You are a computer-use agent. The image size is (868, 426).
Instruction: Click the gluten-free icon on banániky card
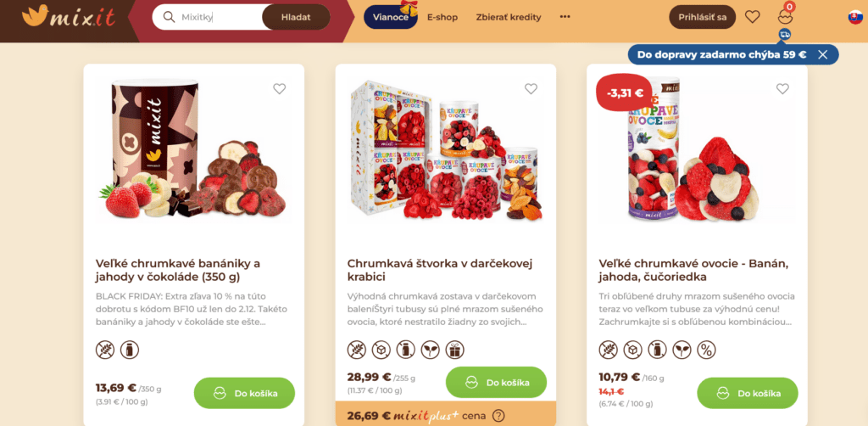(105, 350)
